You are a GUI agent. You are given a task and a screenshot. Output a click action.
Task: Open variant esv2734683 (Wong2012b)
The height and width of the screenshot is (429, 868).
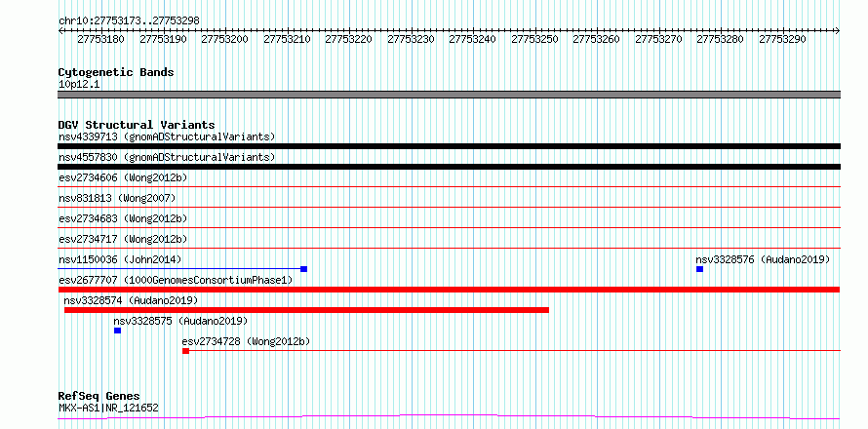(x=123, y=218)
